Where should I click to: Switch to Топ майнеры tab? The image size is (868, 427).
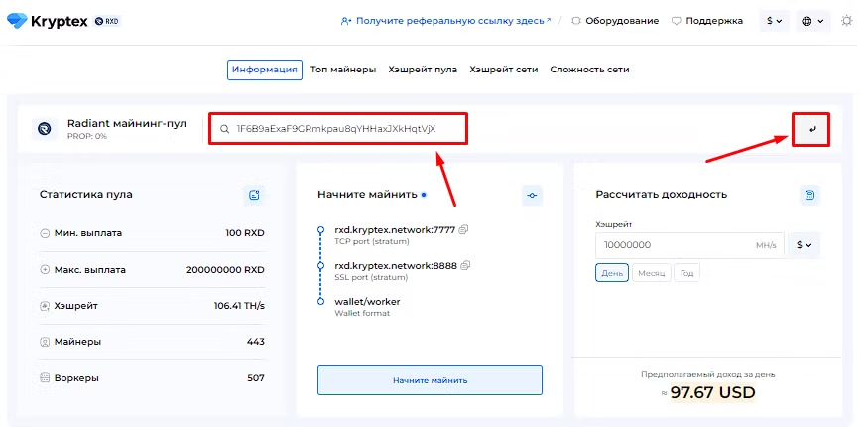343,70
